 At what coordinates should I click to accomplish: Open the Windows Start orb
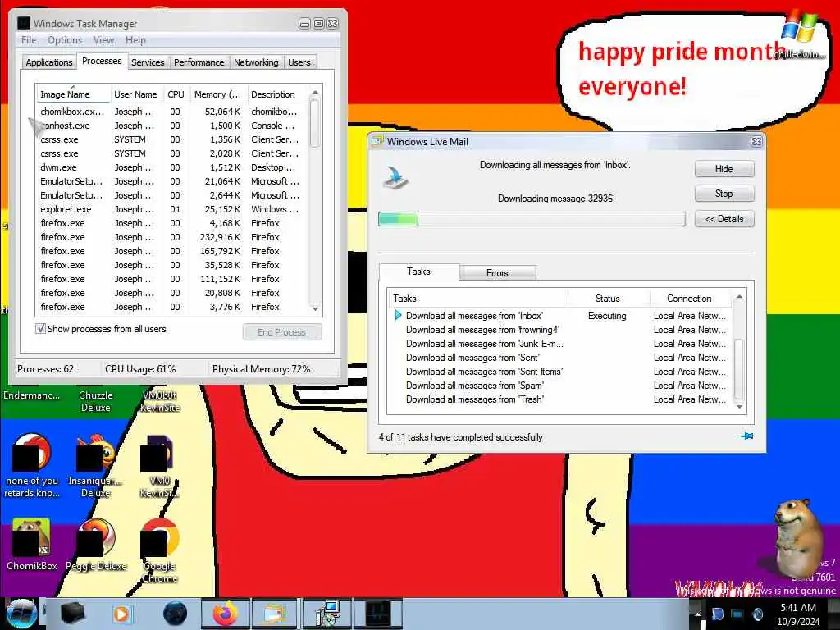pos(21,614)
